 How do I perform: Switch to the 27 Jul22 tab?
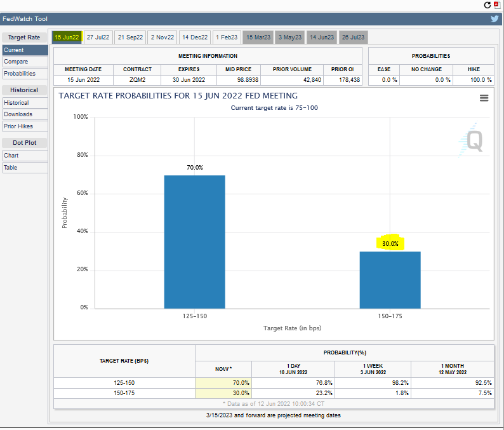[x=98, y=37]
